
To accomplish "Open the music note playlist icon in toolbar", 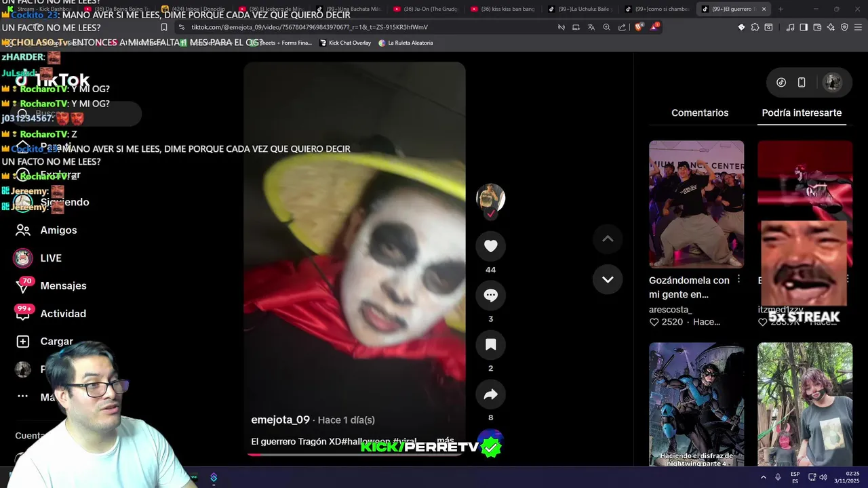I will (x=790, y=27).
